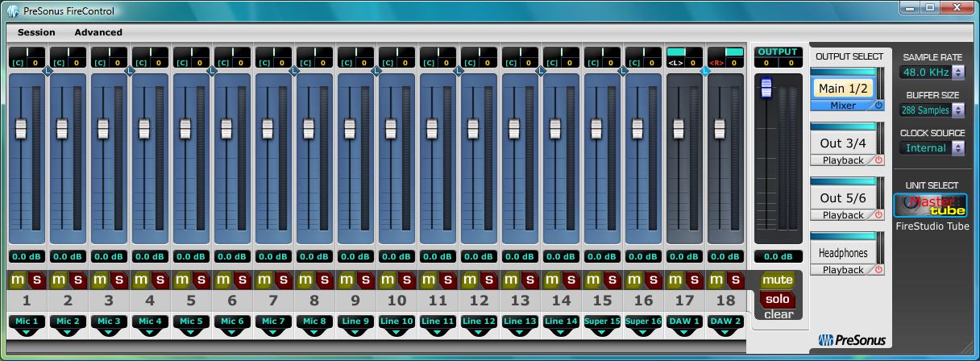Open the DAW 2 channel source dropdown

(x=725, y=325)
